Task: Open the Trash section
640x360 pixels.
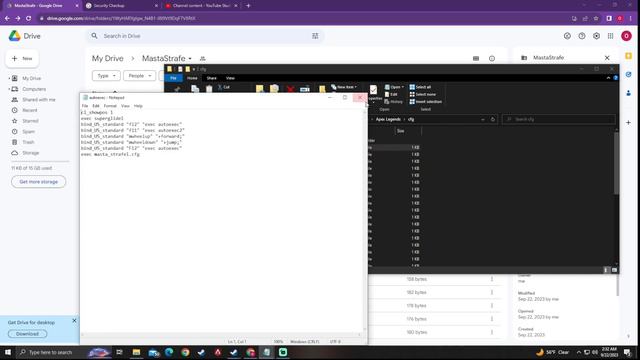Action: click(x=28, y=142)
